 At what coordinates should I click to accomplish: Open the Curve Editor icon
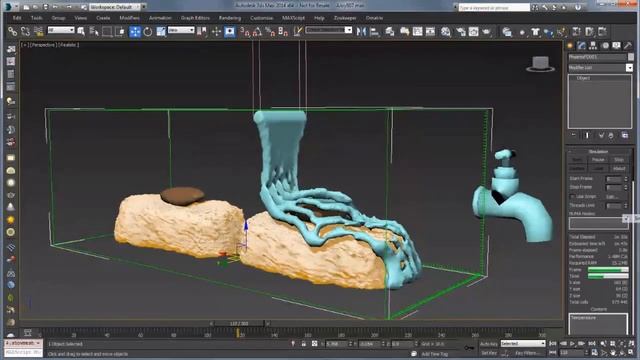click(x=418, y=31)
